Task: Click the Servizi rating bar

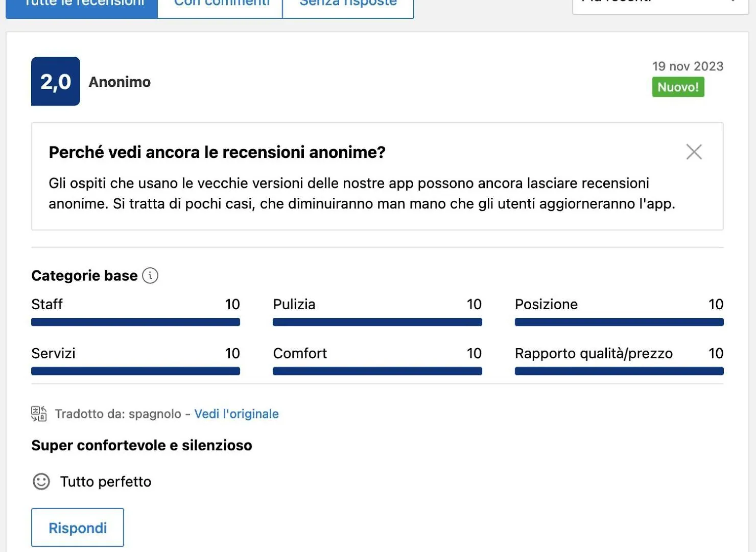Action: [135, 371]
